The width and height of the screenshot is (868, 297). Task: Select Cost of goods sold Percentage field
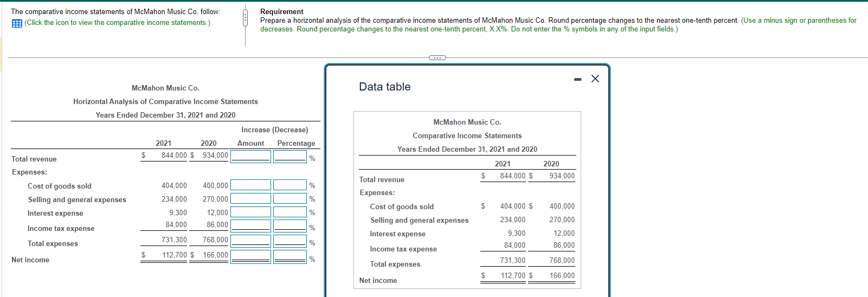[x=290, y=185]
